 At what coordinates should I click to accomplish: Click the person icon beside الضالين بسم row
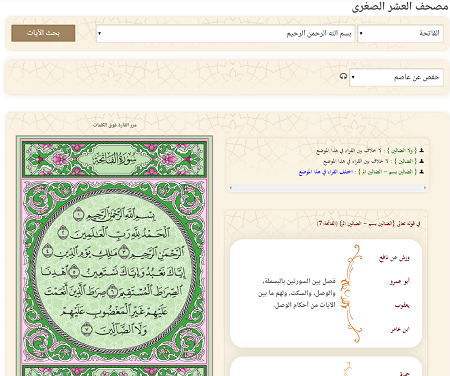[x=421, y=172]
